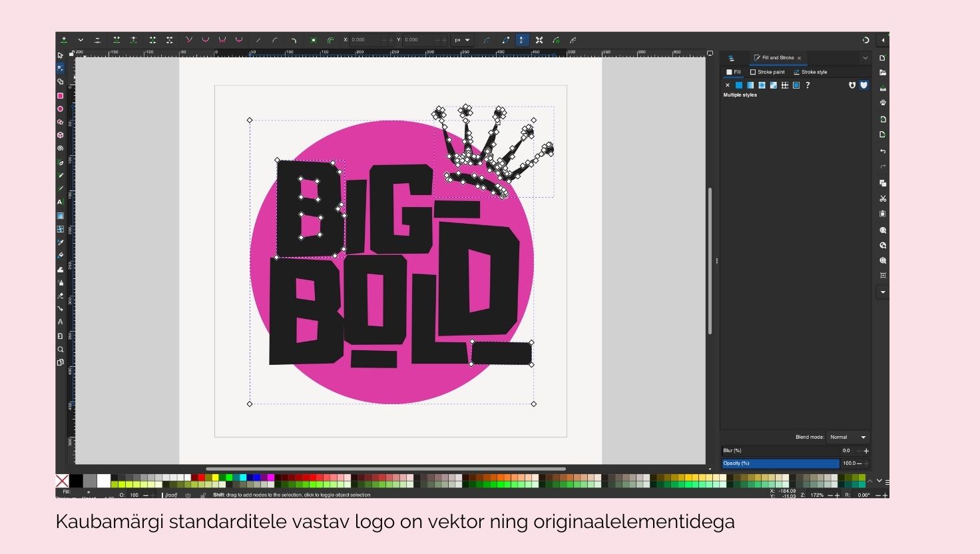Select linear gradient fill type
The height and width of the screenshot is (554, 980).
(x=750, y=85)
